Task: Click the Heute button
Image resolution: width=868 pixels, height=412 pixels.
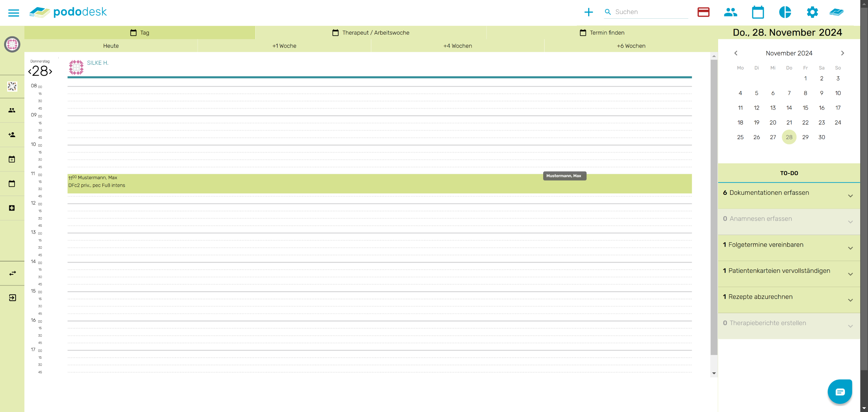Action: [x=111, y=46]
